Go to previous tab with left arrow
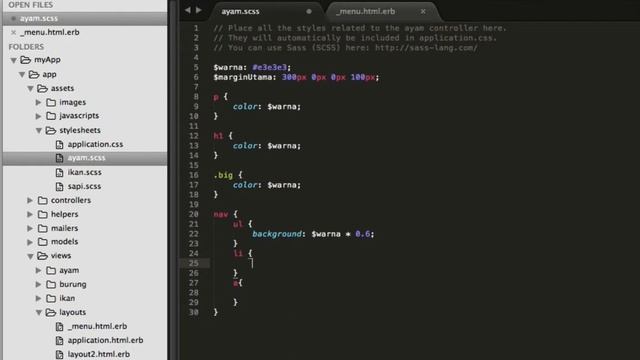The width and height of the screenshot is (640, 360). pos(187,10)
